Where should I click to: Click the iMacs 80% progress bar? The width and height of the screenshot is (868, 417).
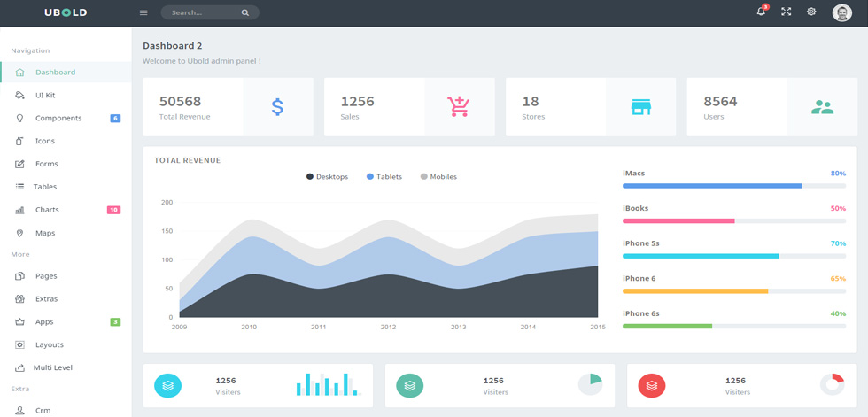tap(734, 186)
